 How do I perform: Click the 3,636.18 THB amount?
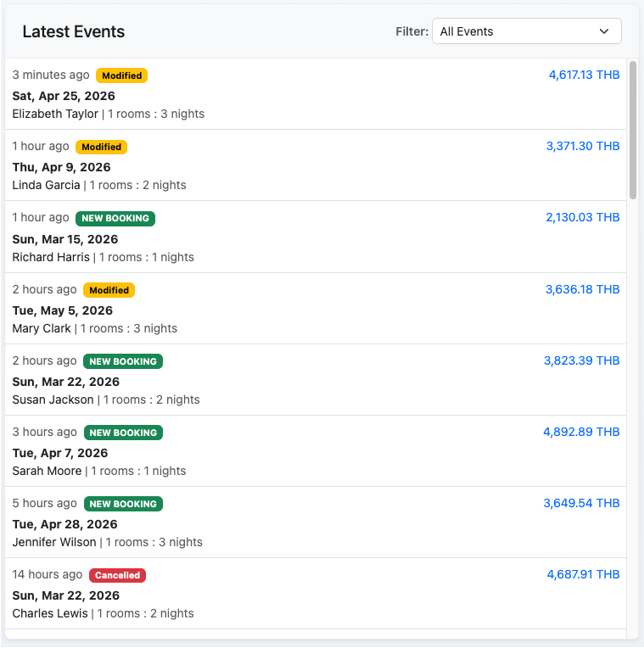(x=582, y=289)
